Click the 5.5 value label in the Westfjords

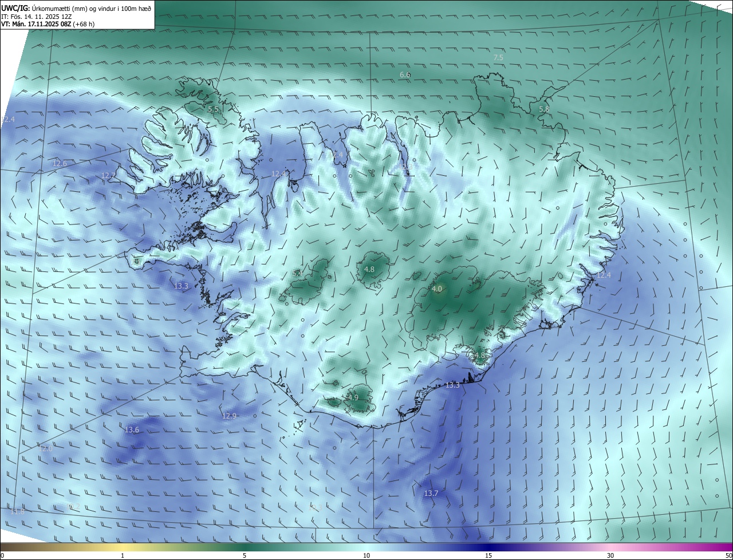click(213, 109)
